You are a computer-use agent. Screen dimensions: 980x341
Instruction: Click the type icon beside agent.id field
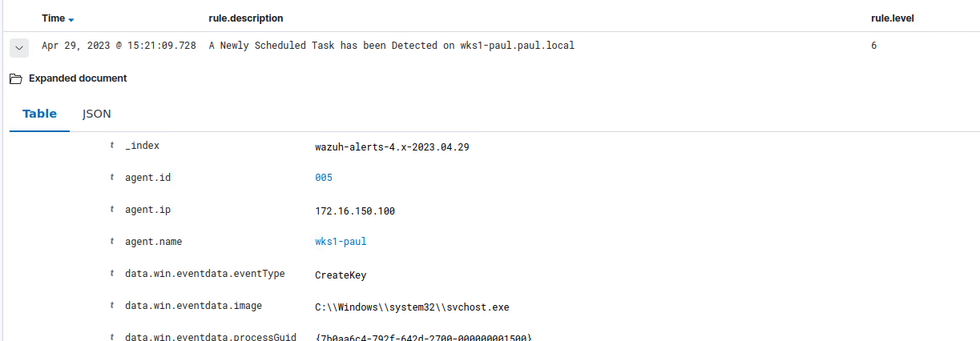click(x=111, y=178)
